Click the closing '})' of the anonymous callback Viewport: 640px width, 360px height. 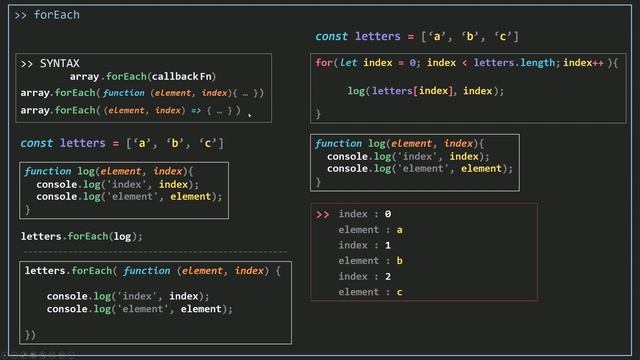pos(30,335)
